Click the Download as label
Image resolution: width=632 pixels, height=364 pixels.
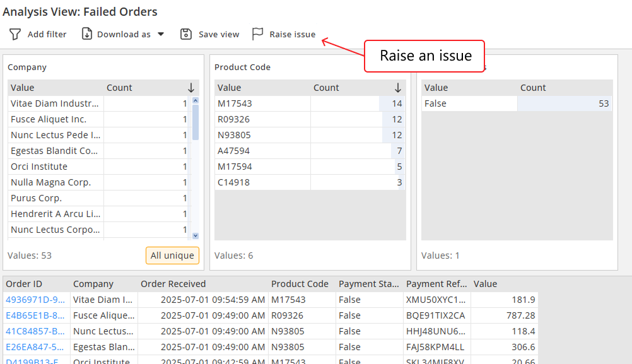tap(124, 35)
